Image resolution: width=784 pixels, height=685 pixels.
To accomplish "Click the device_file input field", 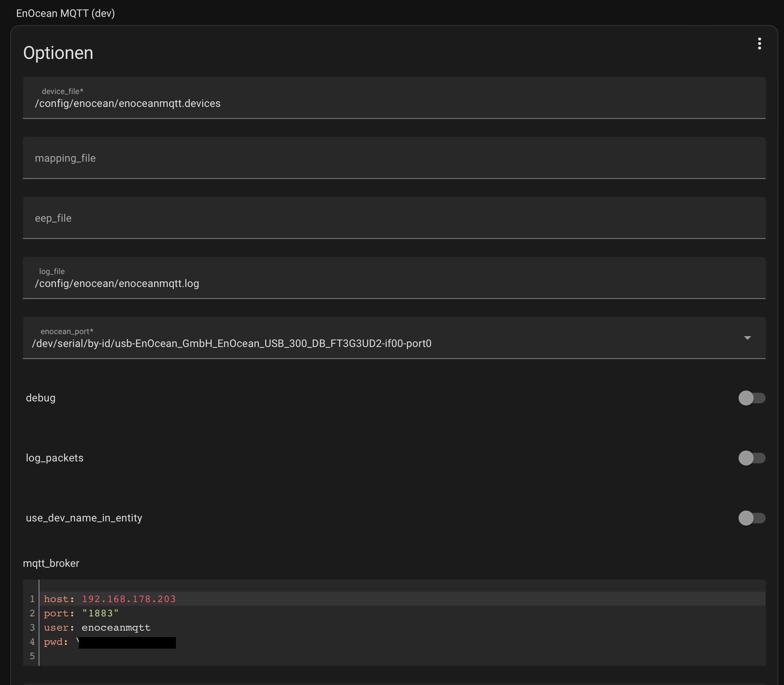I will tap(394, 98).
